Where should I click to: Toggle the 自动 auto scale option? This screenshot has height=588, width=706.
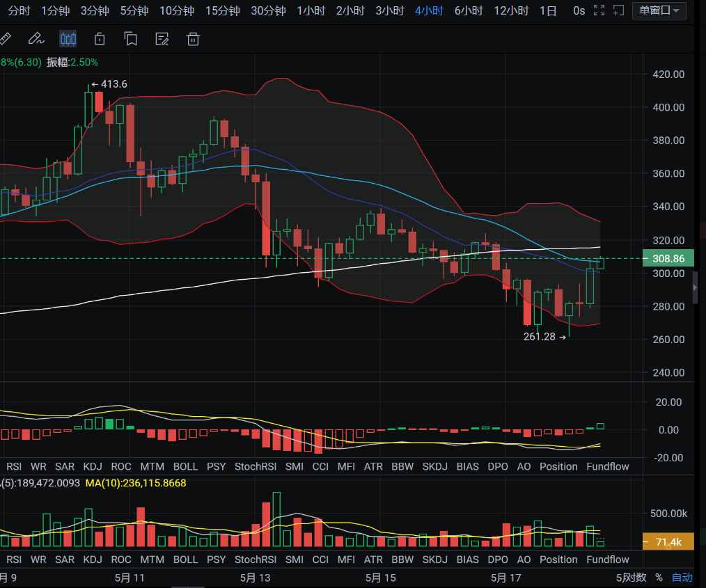pyautogui.click(x=682, y=577)
